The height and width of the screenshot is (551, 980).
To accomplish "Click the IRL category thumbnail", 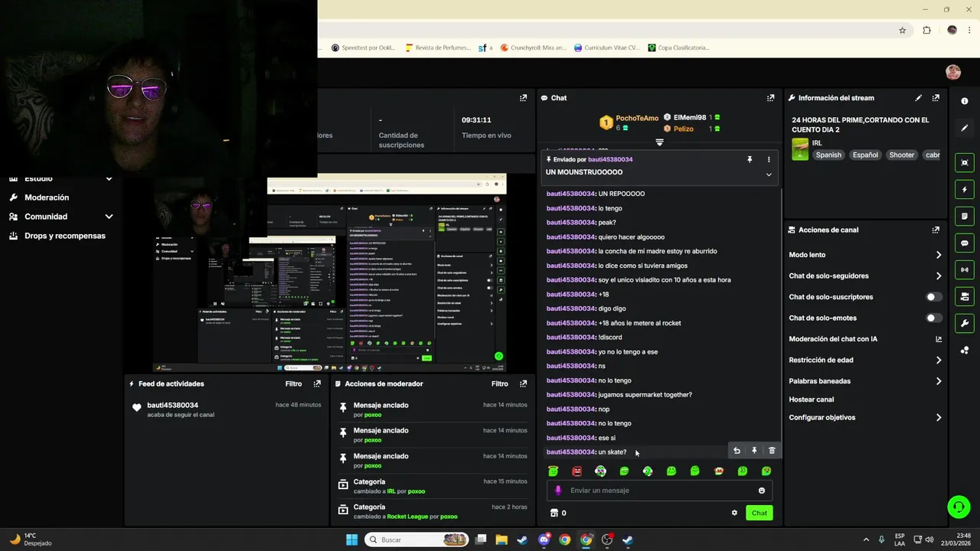I will 800,148.
